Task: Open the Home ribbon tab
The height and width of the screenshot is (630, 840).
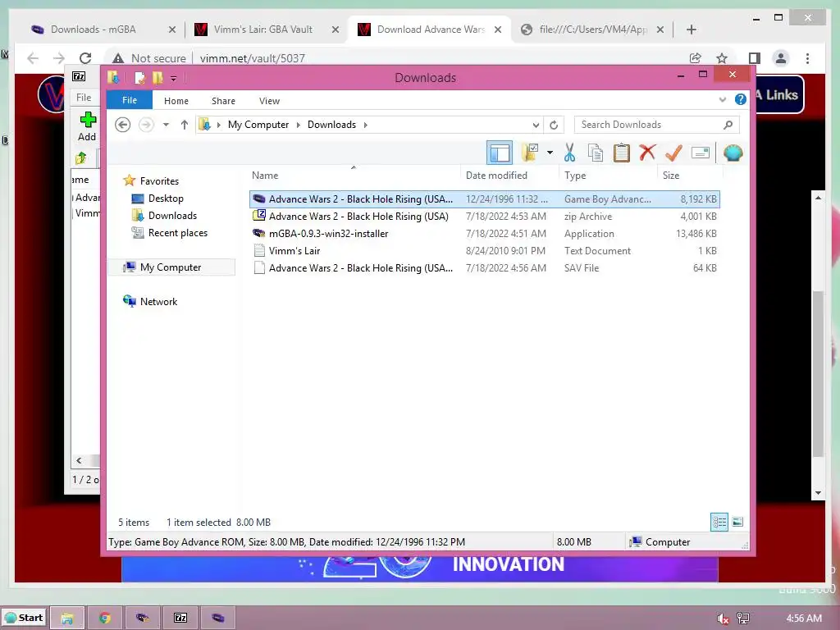Action: pos(176,101)
